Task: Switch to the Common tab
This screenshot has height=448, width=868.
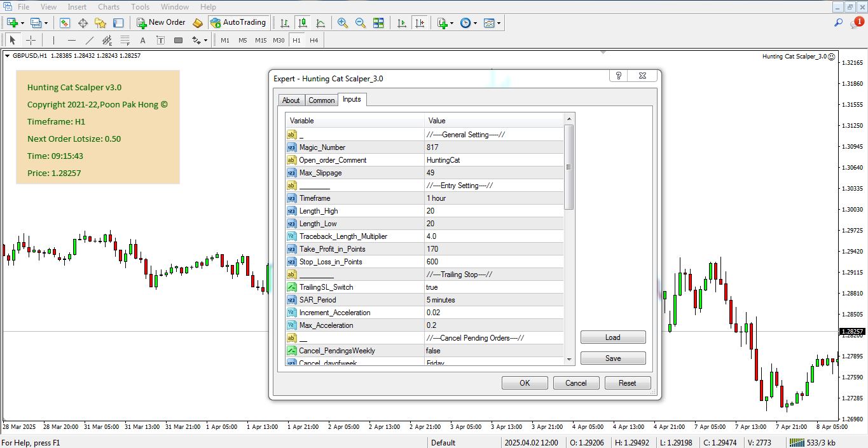Action: click(321, 100)
